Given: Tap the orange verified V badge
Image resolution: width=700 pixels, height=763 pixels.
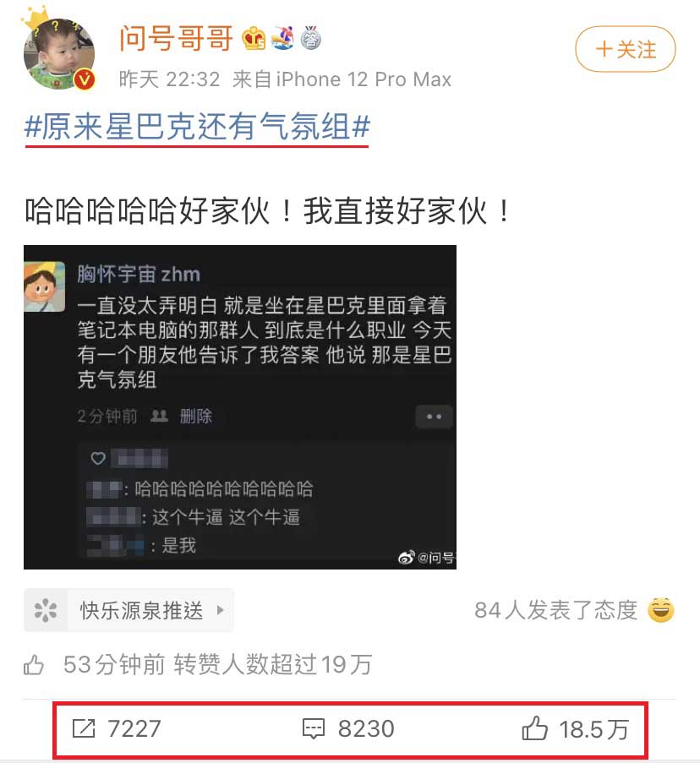Looking at the screenshot, I should (x=85, y=79).
